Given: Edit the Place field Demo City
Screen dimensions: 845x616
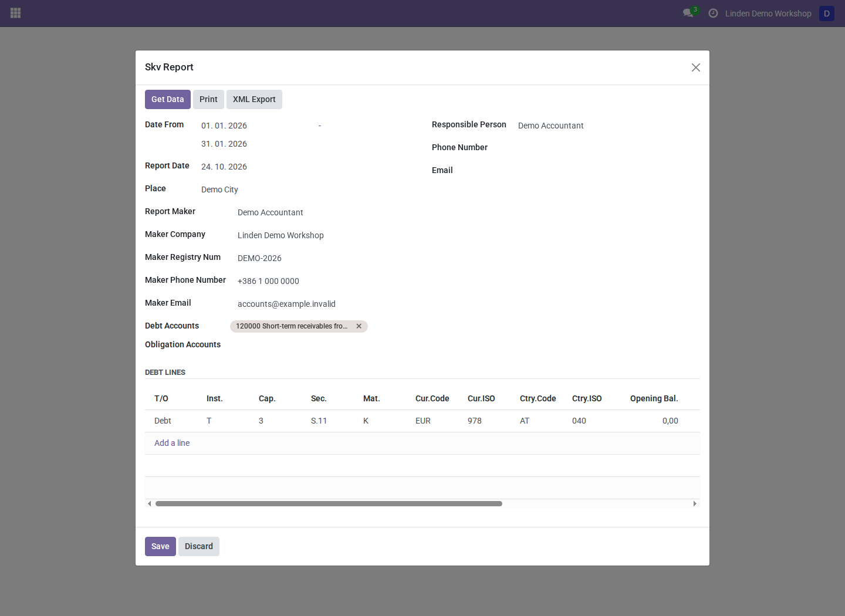Looking at the screenshot, I should pyautogui.click(x=306, y=189).
